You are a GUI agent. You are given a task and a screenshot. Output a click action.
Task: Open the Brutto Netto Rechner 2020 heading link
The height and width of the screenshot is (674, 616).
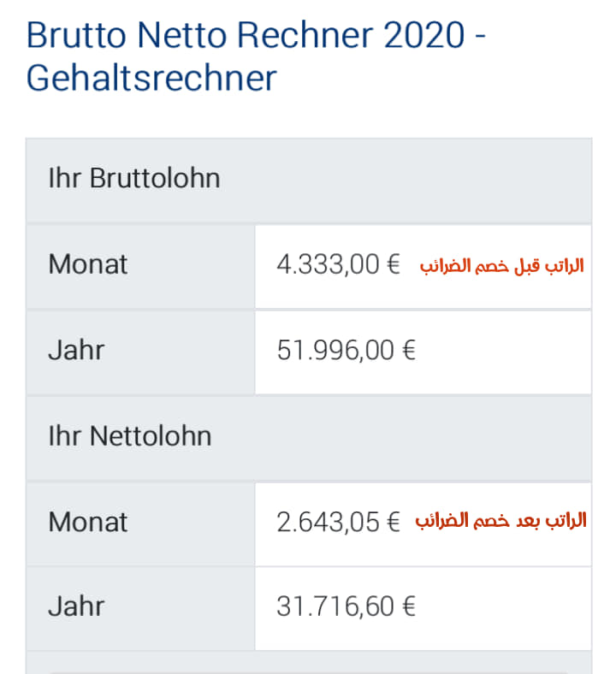pos(256,56)
